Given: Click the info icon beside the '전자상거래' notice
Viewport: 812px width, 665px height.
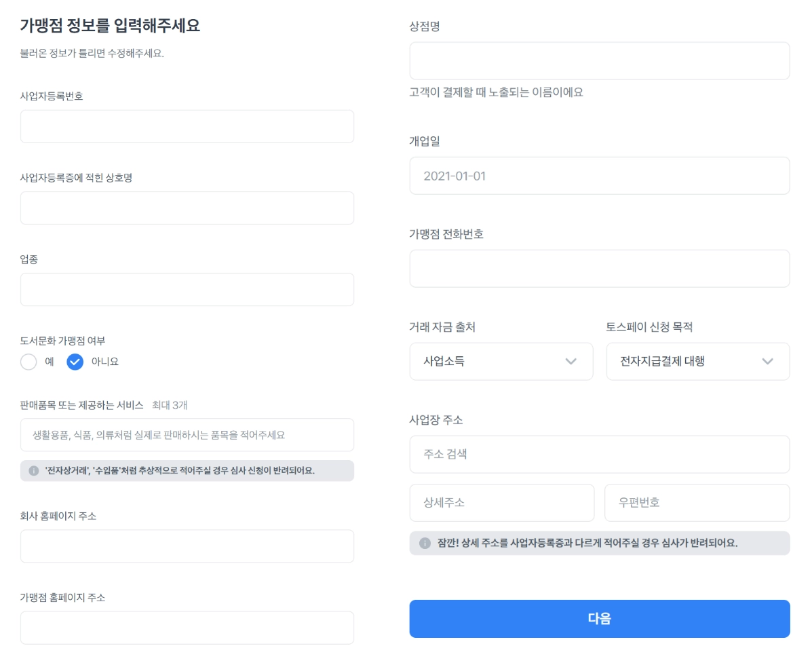Looking at the screenshot, I should tap(34, 471).
